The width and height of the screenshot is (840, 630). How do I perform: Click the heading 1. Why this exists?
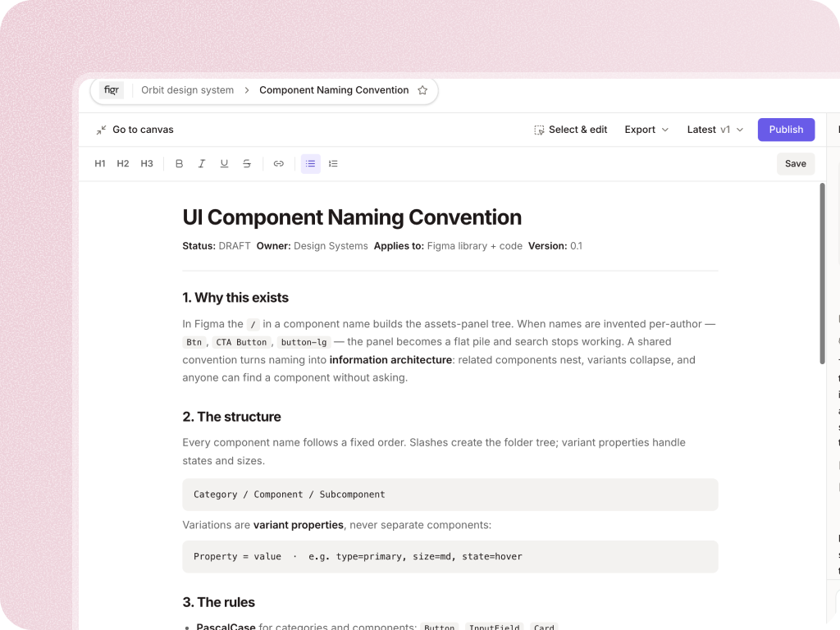tap(235, 298)
